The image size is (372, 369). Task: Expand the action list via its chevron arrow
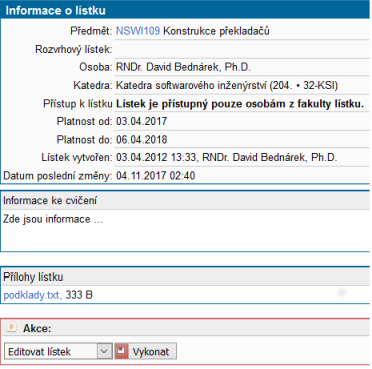[104, 351]
